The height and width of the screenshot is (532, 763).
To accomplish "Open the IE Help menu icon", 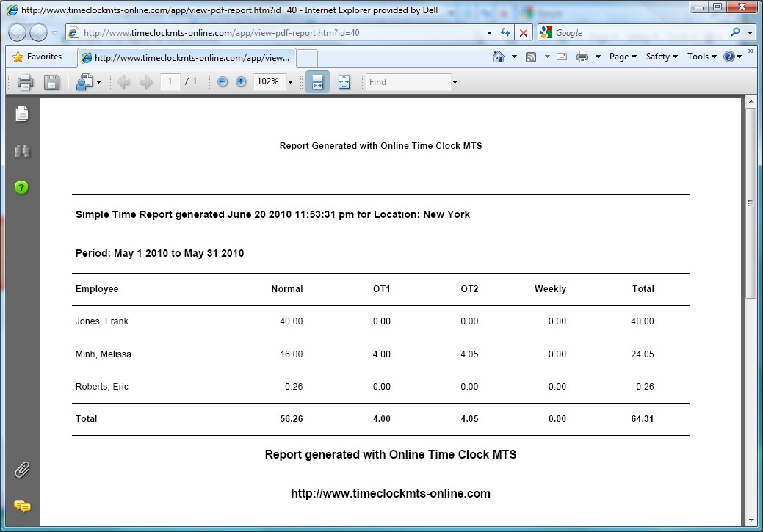I will pos(732,57).
